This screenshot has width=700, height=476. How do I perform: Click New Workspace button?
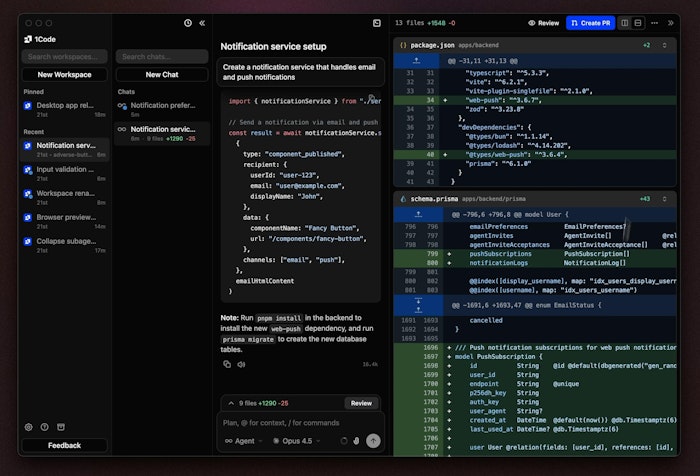point(64,75)
